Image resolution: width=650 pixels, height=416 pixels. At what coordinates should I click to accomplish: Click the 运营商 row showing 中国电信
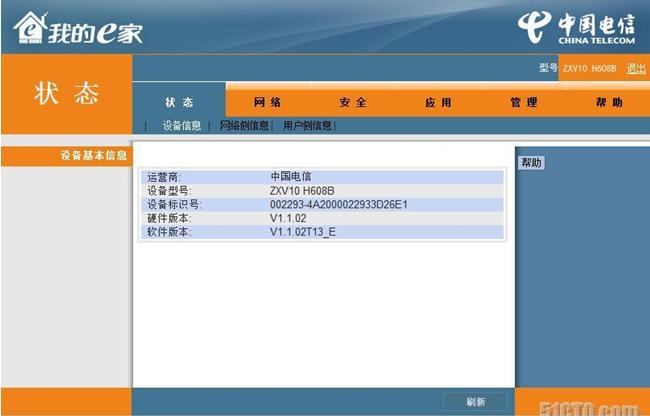pos(320,177)
